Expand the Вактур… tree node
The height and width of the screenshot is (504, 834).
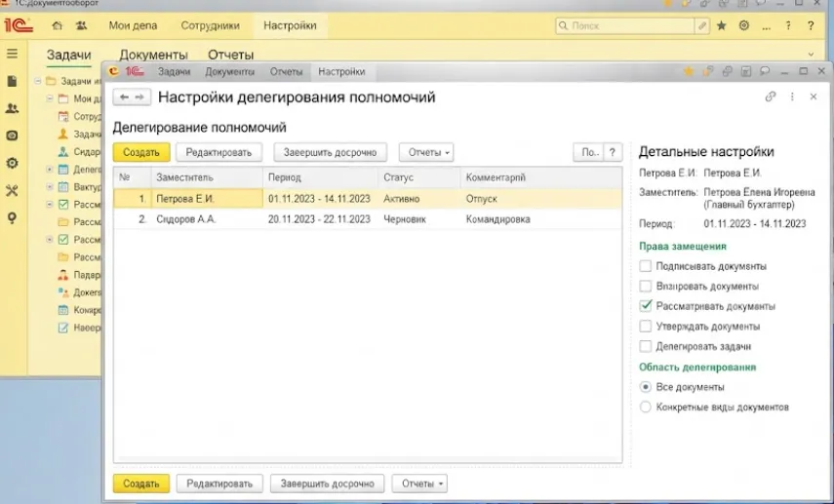(x=50, y=187)
